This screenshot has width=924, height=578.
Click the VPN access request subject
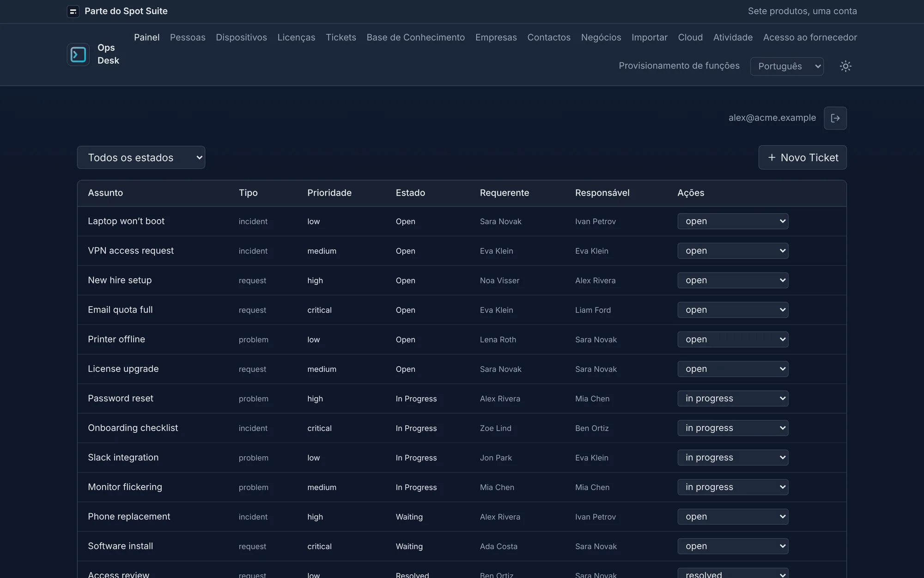pos(131,251)
